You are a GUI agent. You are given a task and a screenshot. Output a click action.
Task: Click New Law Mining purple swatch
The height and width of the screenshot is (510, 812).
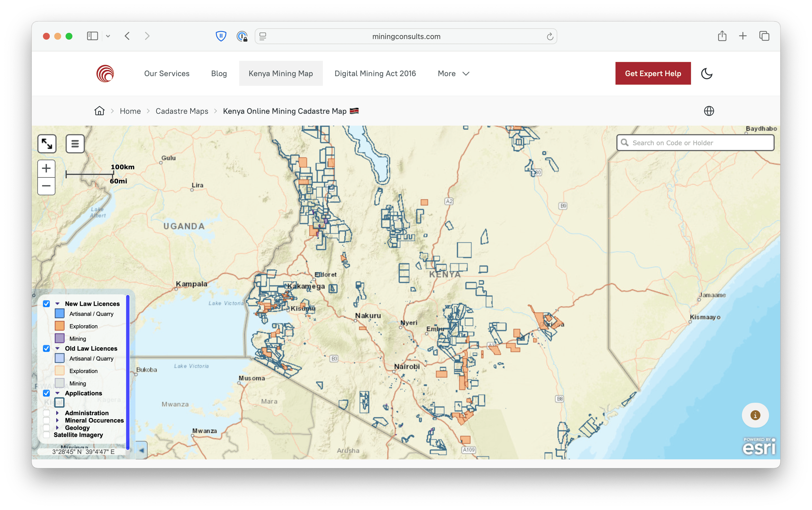point(60,338)
